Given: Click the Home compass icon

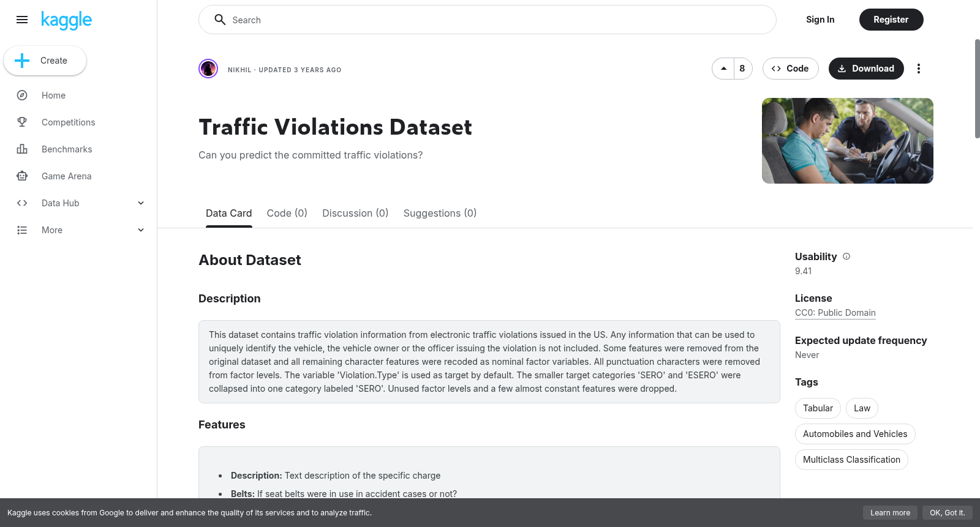Looking at the screenshot, I should (22, 95).
